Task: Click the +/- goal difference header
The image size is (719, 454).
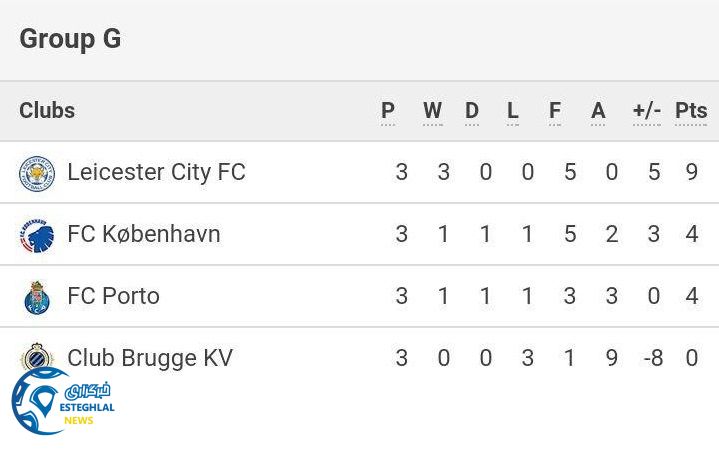Action: point(647,111)
